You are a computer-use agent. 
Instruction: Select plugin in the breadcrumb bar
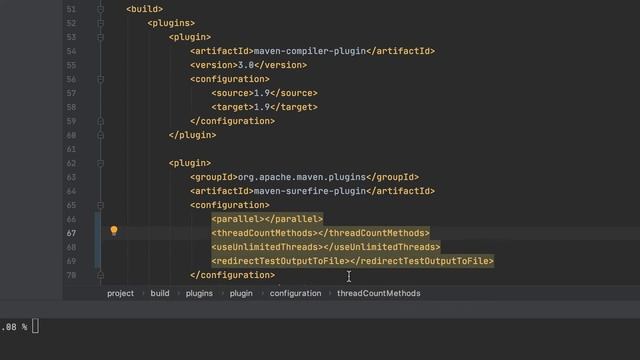[x=241, y=293]
